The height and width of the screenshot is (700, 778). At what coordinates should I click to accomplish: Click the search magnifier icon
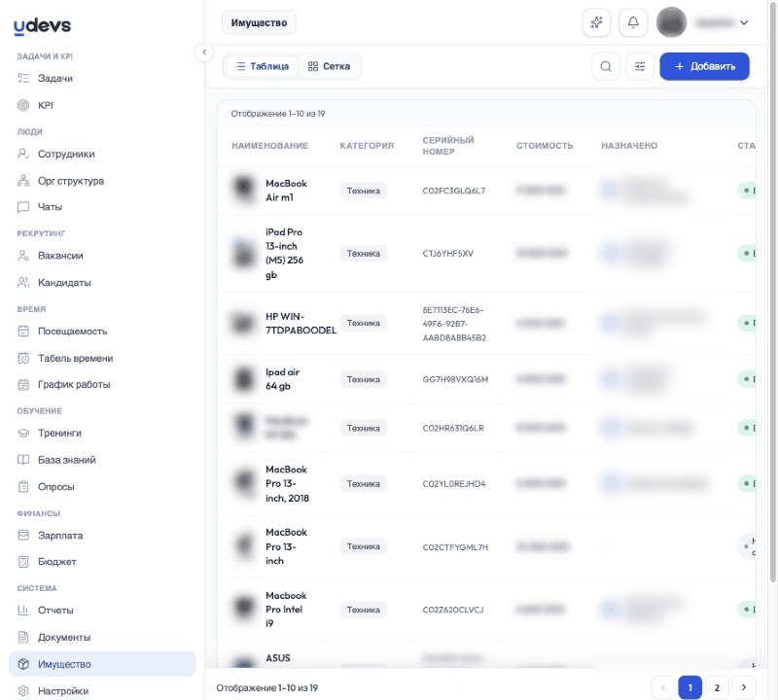pos(606,66)
